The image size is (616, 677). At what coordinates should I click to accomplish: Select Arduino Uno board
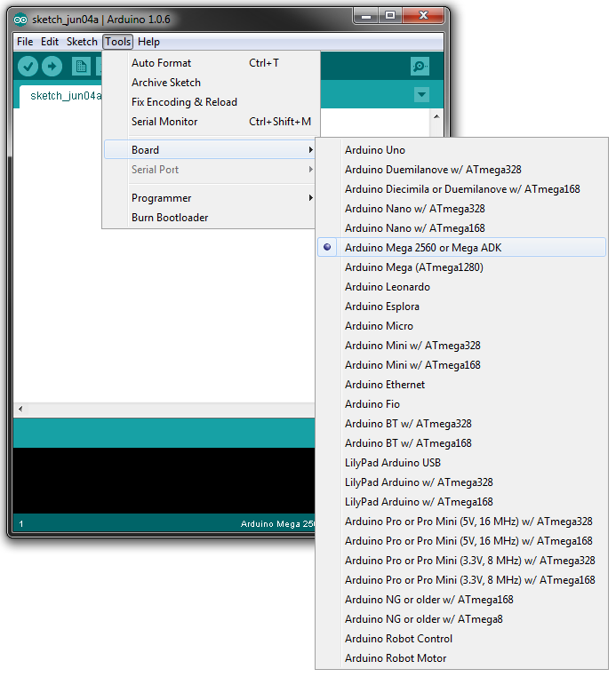461,150
